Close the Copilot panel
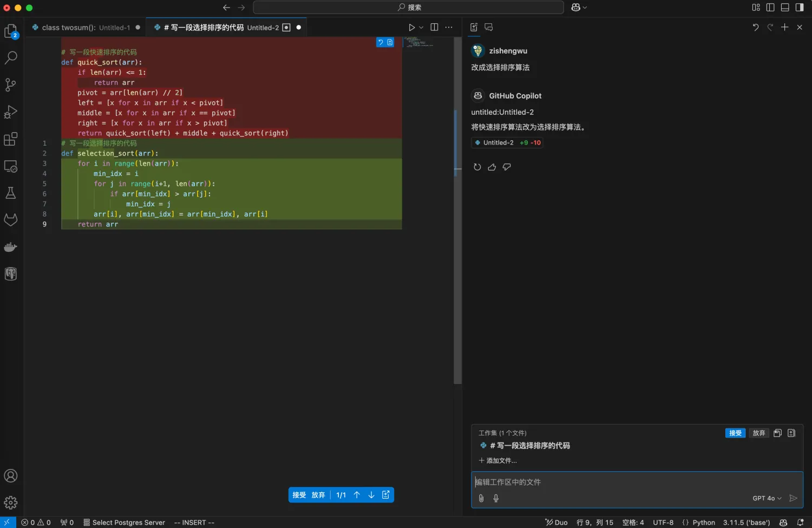 point(800,27)
